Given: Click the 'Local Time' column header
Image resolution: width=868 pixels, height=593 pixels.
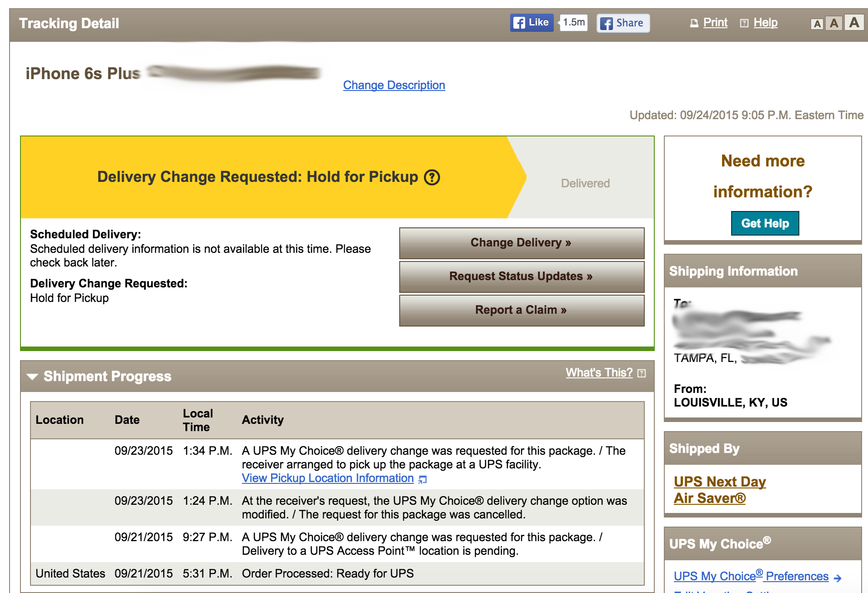Looking at the screenshot, I should [x=198, y=420].
